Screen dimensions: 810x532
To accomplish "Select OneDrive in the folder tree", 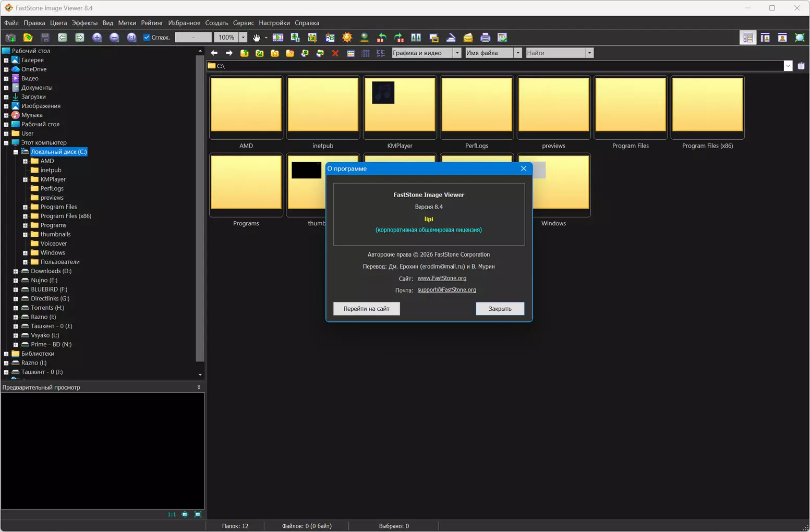I will [x=34, y=69].
